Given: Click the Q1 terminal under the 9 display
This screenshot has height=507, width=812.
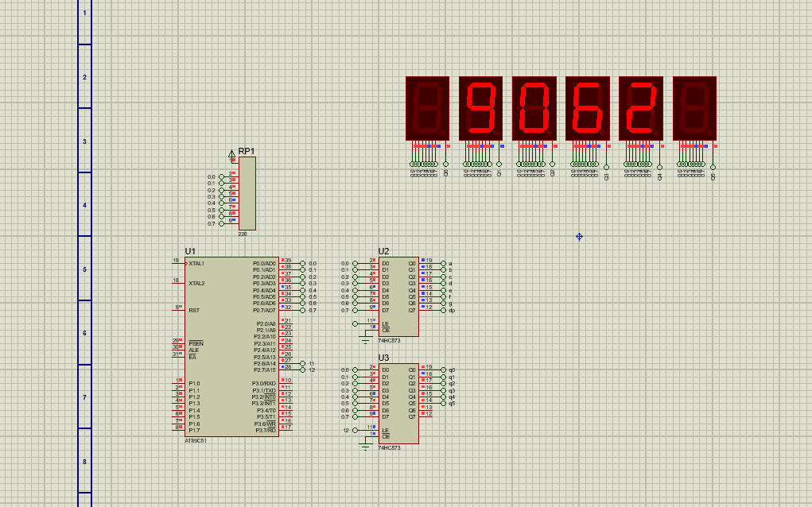Looking at the screenshot, I should 499,164.
